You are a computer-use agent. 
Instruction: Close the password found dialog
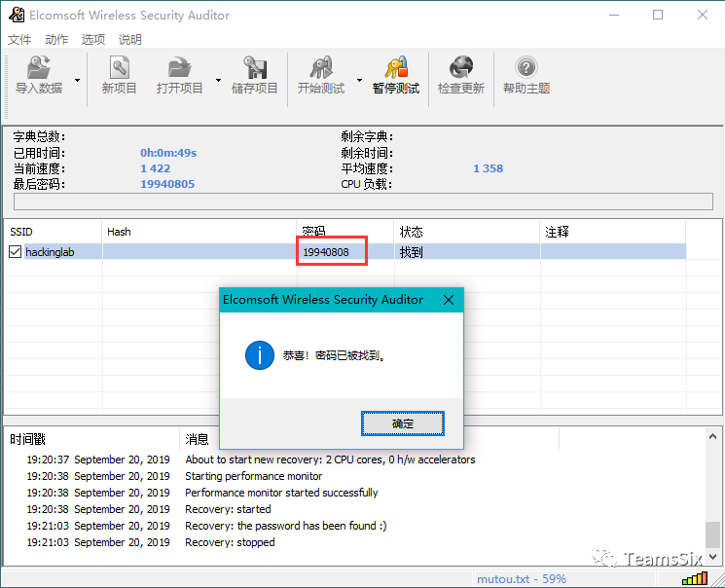coord(448,300)
